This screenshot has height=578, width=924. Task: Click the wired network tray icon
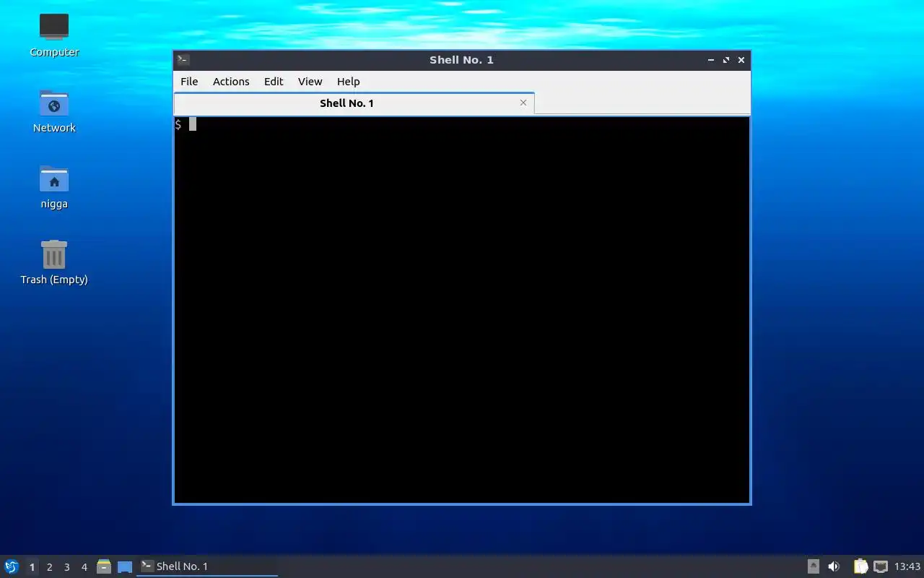[x=881, y=566]
